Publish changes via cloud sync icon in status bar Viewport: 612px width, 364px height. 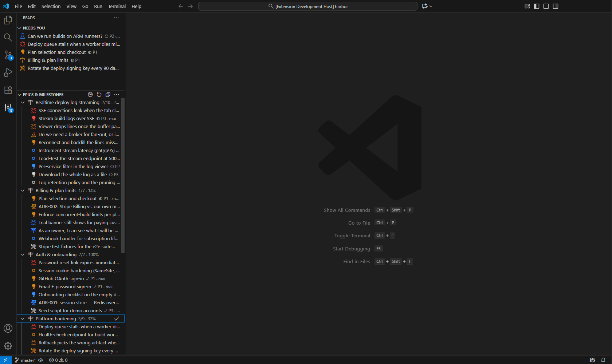click(x=41, y=360)
